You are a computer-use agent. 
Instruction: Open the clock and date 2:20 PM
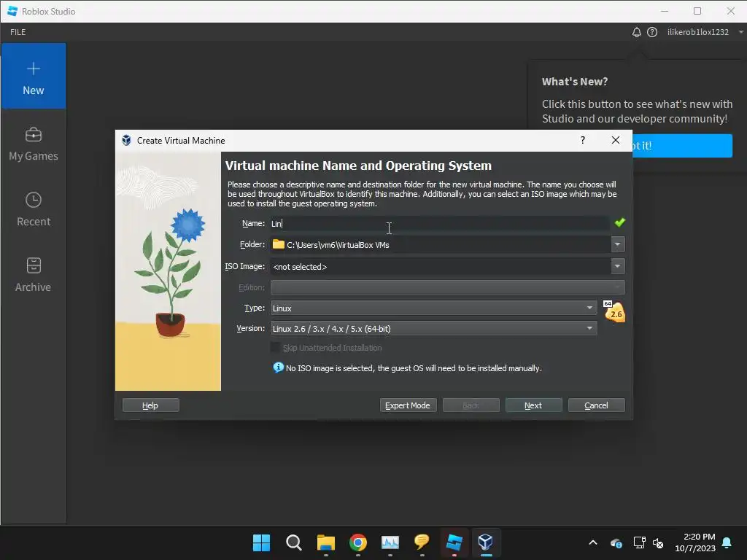pyautogui.click(x=694, y=542)
